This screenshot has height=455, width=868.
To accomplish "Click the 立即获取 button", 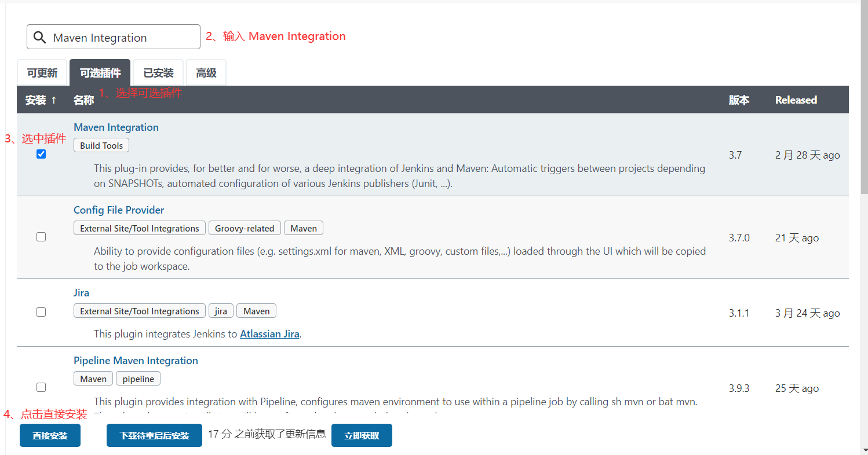I will tap(362, 435).
